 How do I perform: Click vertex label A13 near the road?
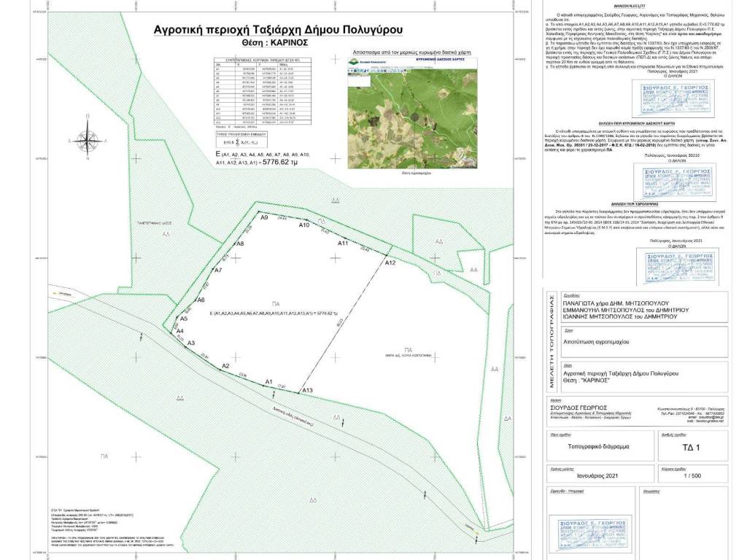click(307, 391)
